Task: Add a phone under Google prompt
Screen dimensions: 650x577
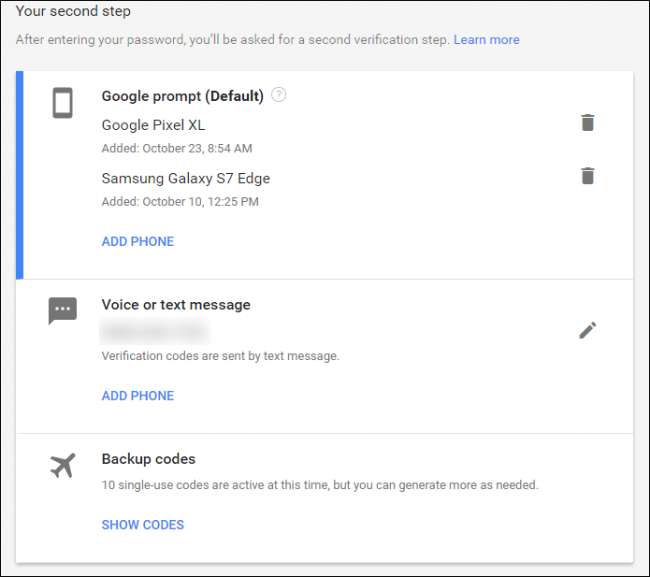Action: [138, 241]
